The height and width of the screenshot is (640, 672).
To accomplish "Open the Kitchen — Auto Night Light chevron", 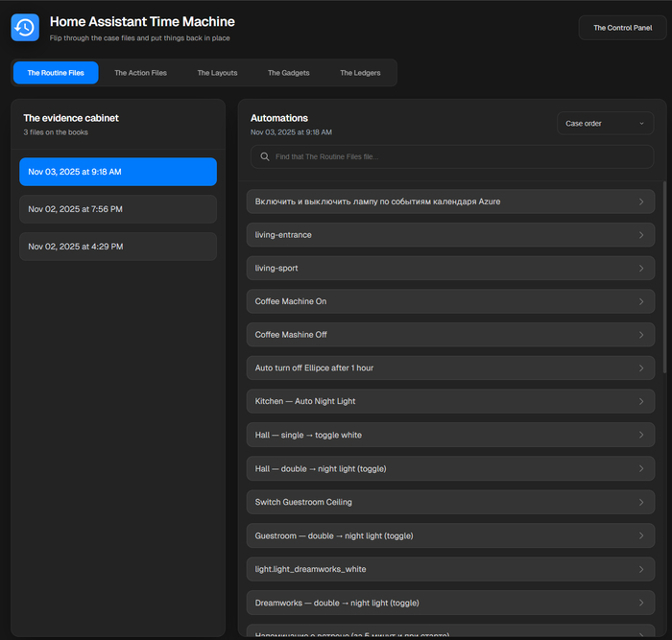I will (x=641, y=401).
